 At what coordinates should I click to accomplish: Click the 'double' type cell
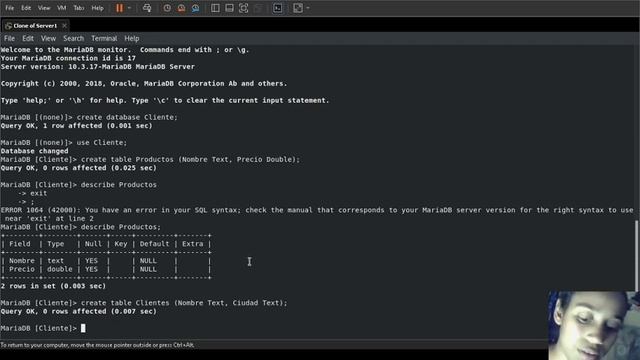(60, 269)
